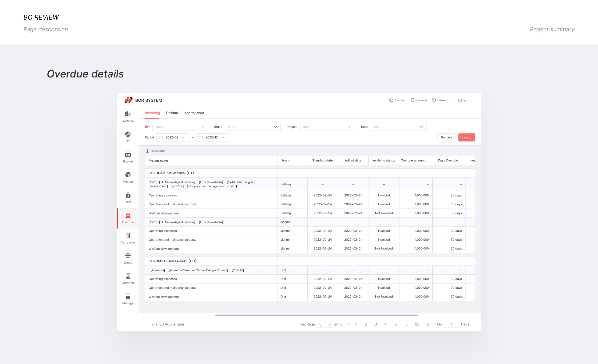Image resolution: width=598 pixels, height=364 pixels.
Task: Open the Carry over building icon
Action: [x=128, y=236]
